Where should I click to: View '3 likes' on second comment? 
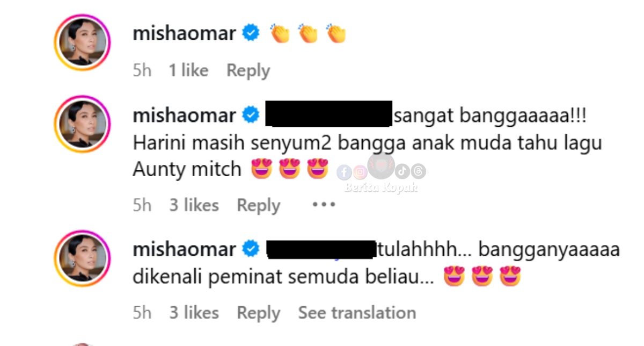point(194,205)
